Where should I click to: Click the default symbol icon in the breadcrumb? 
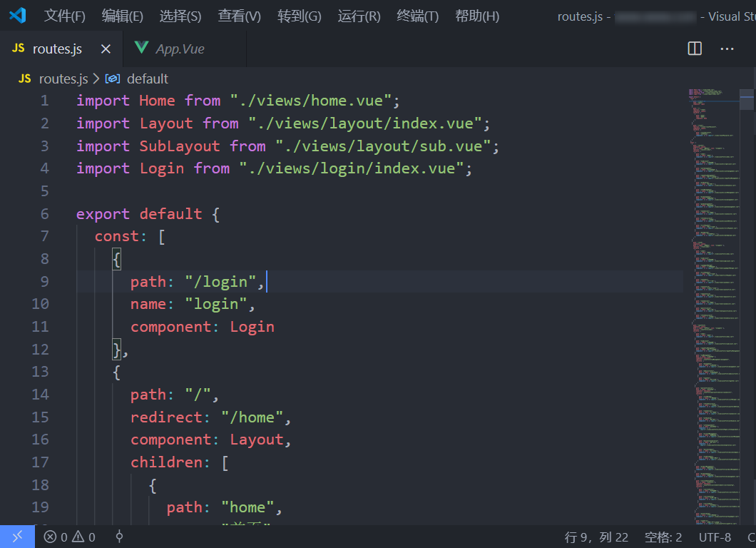[x=112, y=78]
